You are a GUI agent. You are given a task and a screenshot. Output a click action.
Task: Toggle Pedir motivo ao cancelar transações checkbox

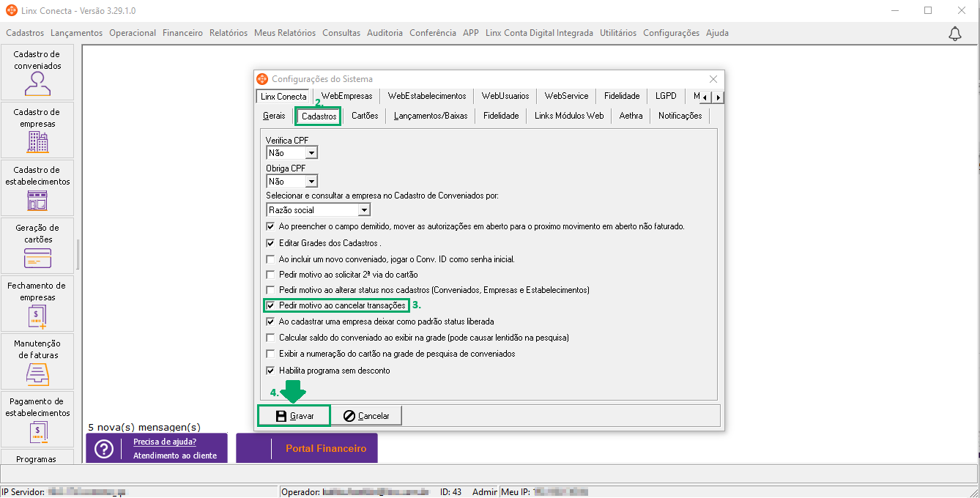[271, 305]
